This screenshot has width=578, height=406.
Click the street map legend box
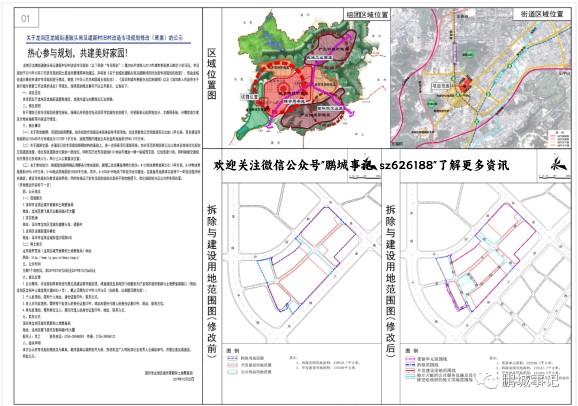click(560, 139)
